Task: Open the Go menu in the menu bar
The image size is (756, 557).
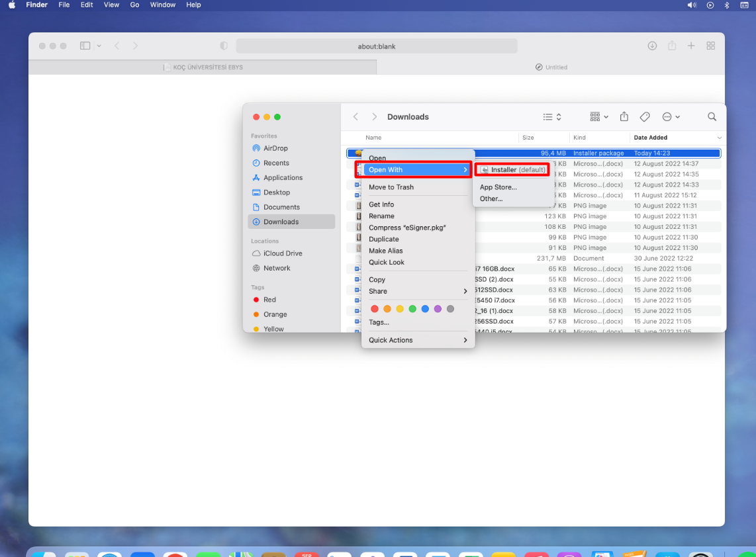Action: (x=134, y=5)
